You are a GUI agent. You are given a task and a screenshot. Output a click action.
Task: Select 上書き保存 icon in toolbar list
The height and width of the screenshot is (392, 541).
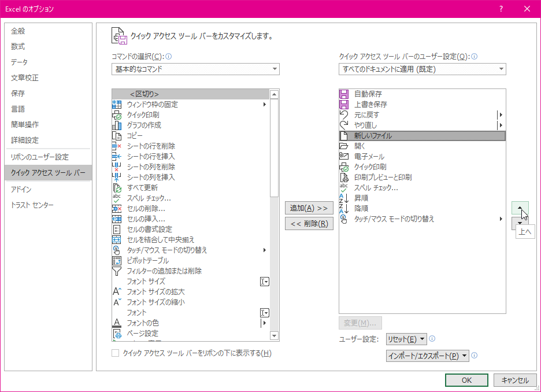(x=344, y=104)
